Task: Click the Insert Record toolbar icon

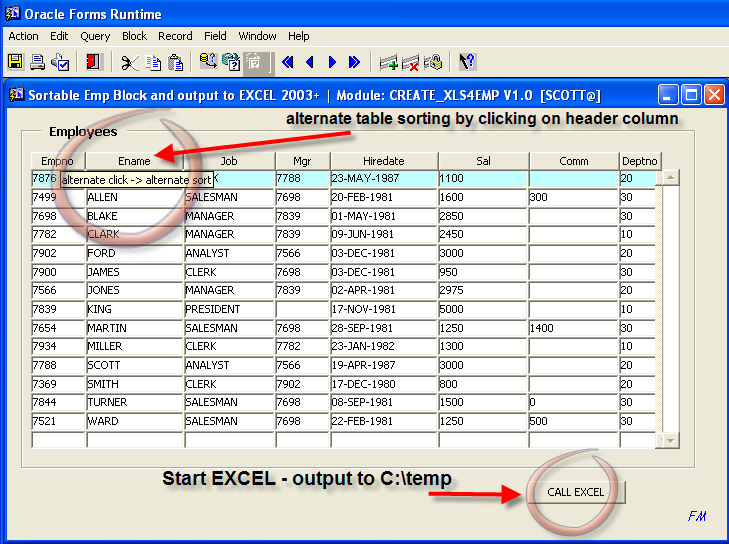Action: point(389,62)
